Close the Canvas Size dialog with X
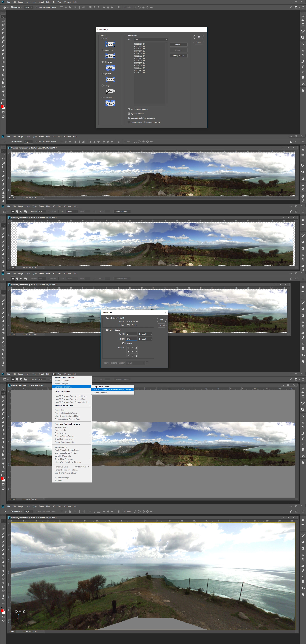Viewport: 306px width, 644px height. tap(165, 312)
